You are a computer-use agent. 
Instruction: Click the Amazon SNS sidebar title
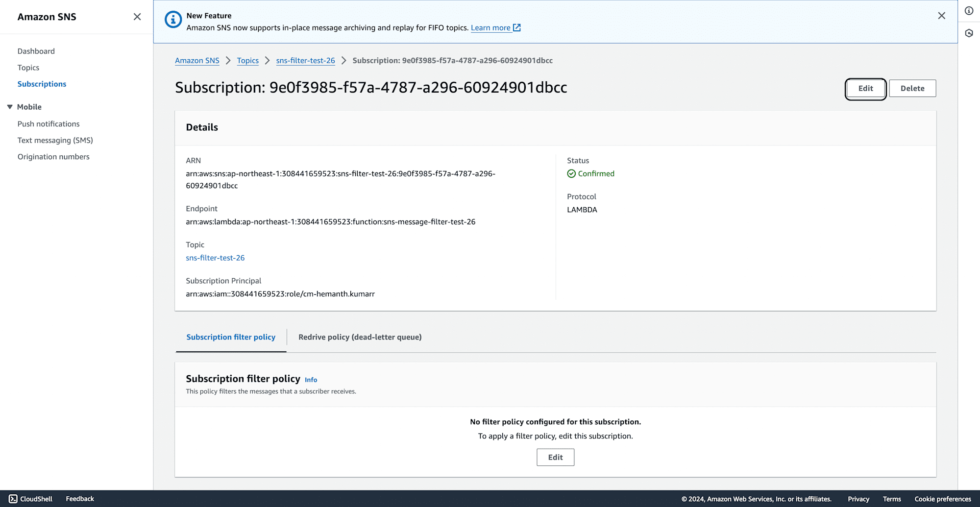(x=47, y=17)
